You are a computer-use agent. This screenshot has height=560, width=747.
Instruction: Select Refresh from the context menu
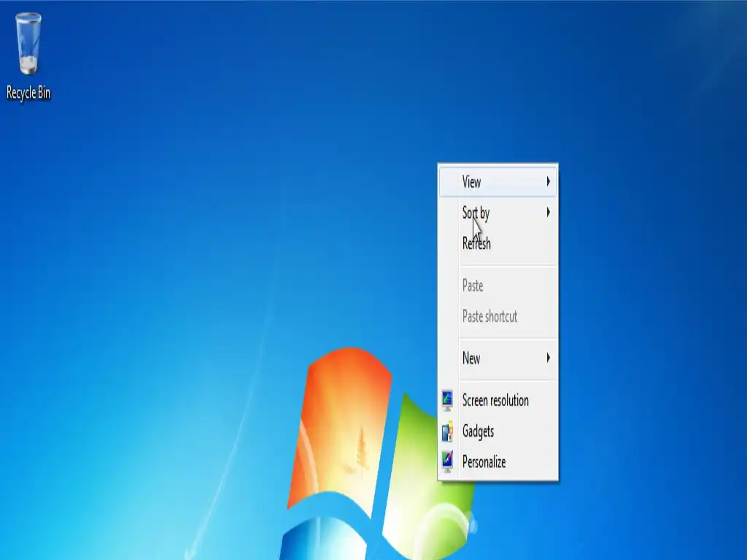click(498, 244)
